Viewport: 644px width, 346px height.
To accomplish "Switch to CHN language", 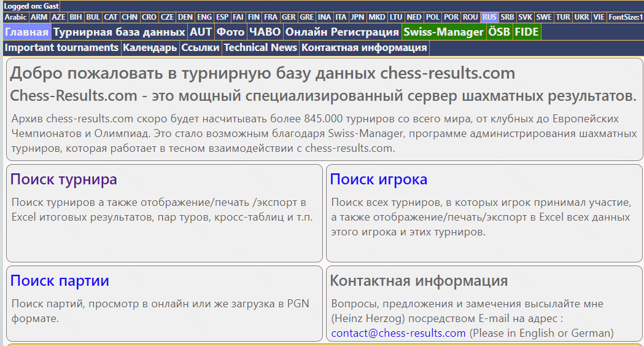I will (130, 17).
